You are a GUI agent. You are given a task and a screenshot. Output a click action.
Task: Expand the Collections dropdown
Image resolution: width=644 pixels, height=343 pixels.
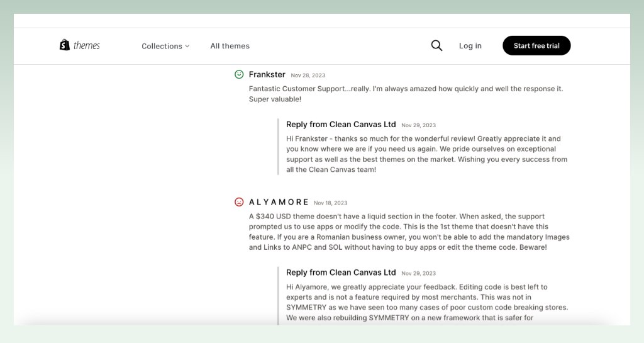pyautogui.click(x=165, y=46)
